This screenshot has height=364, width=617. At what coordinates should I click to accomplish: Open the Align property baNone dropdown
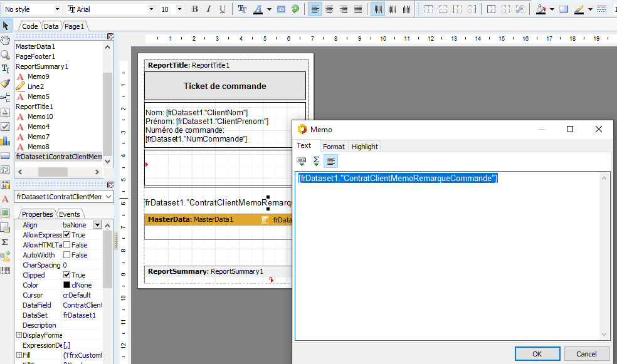[97, 225]
